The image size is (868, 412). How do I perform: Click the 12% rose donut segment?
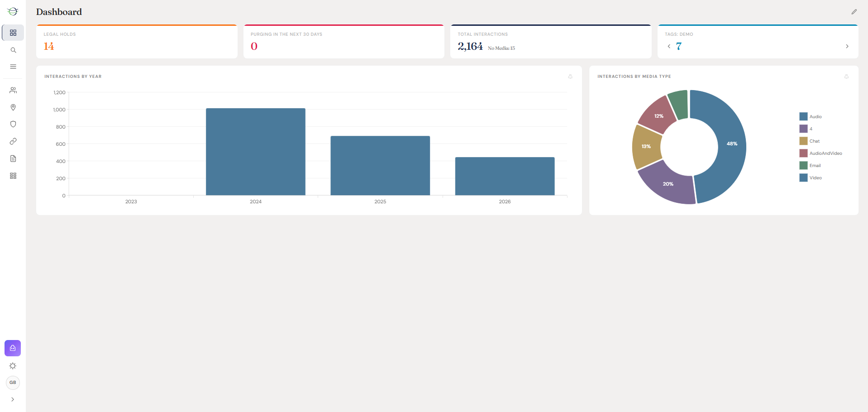[659, 116]
